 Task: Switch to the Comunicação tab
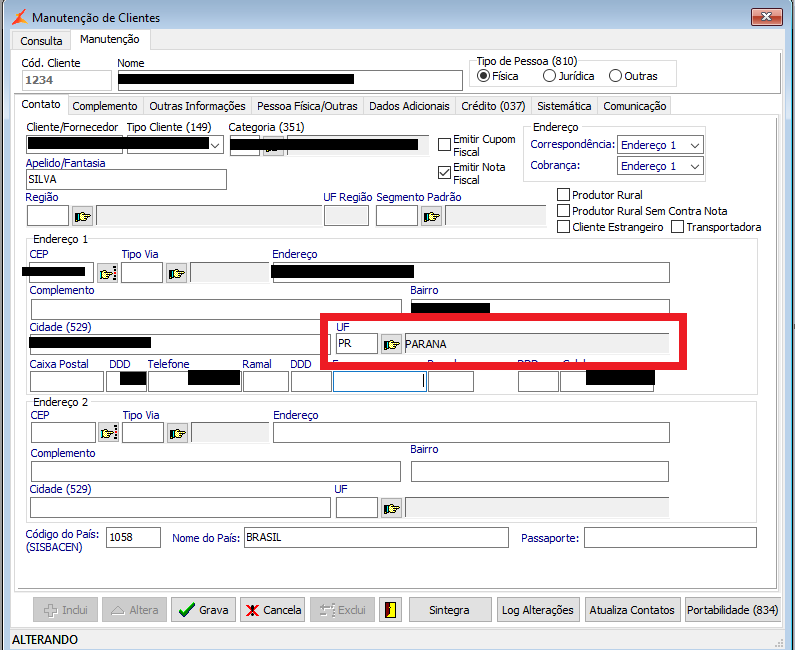(634, 106)
